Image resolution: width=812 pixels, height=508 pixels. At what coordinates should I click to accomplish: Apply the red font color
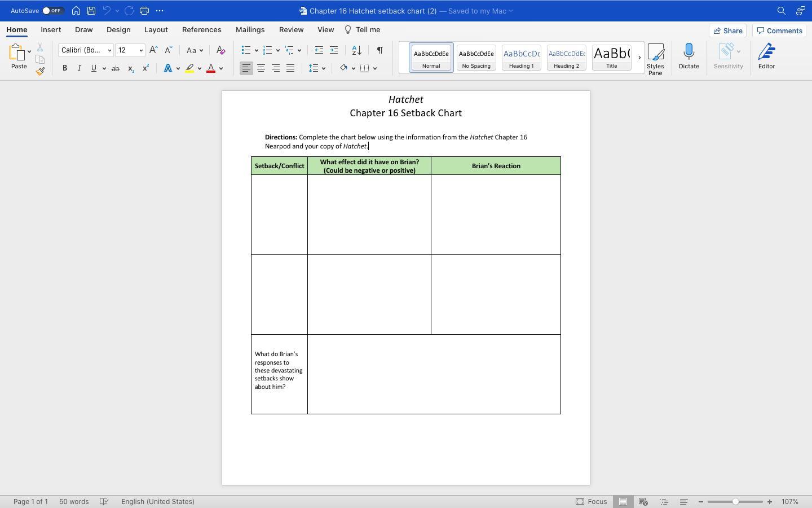pos(211,68)
